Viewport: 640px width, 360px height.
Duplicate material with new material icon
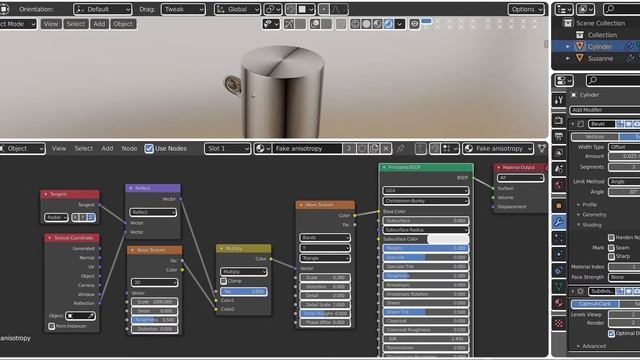374,149
